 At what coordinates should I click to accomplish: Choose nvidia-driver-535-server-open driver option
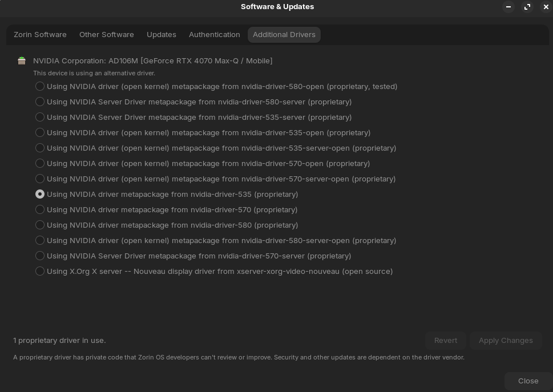click(40, 148)
